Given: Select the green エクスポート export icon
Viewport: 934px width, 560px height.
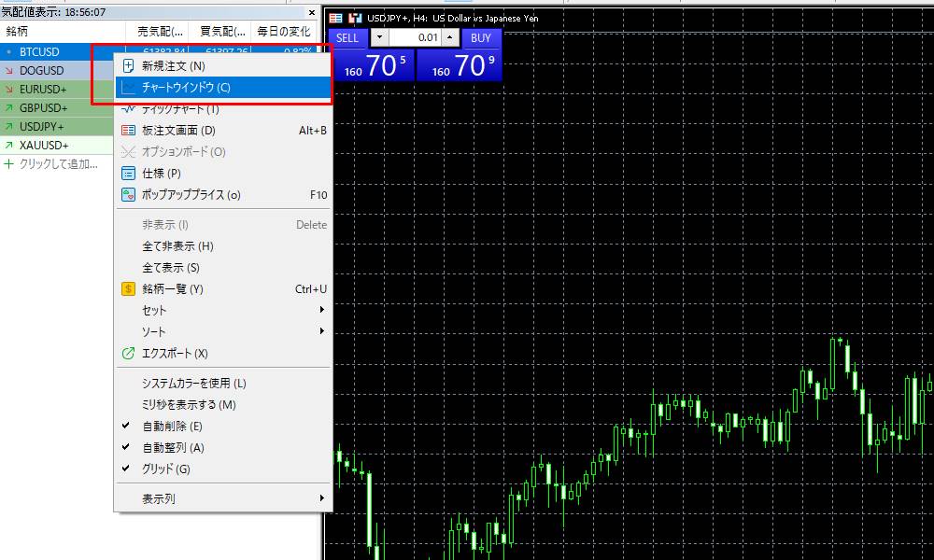Looking at the screenshot, I should (x=129, y=353).
